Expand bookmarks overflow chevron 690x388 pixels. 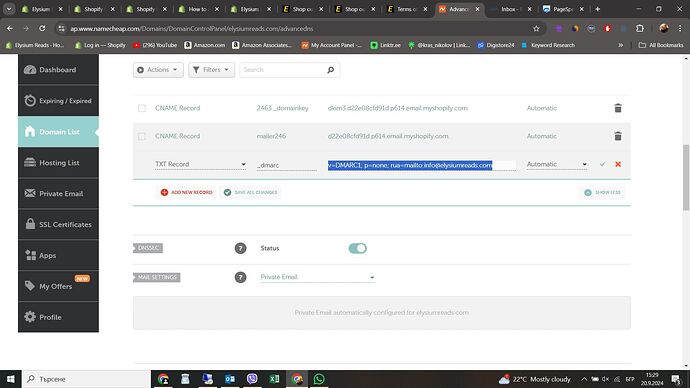(620, 45)
